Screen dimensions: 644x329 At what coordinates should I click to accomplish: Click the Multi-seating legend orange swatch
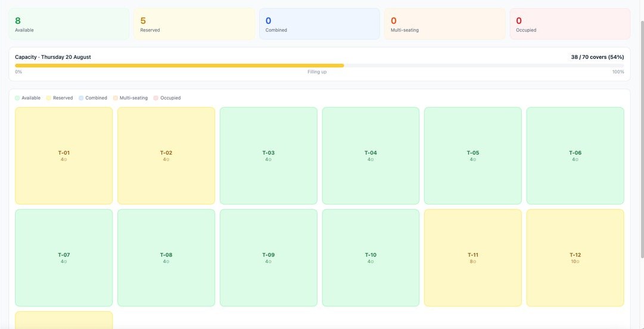[116, 98]
